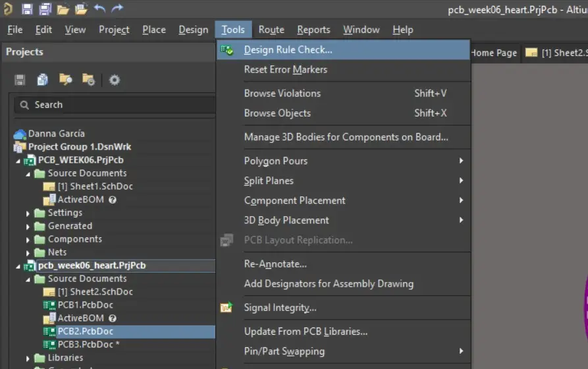Viewport: 588px width, 369px height.
Task: Open the Polygon Pours submenu
Action: click(276, 161)
